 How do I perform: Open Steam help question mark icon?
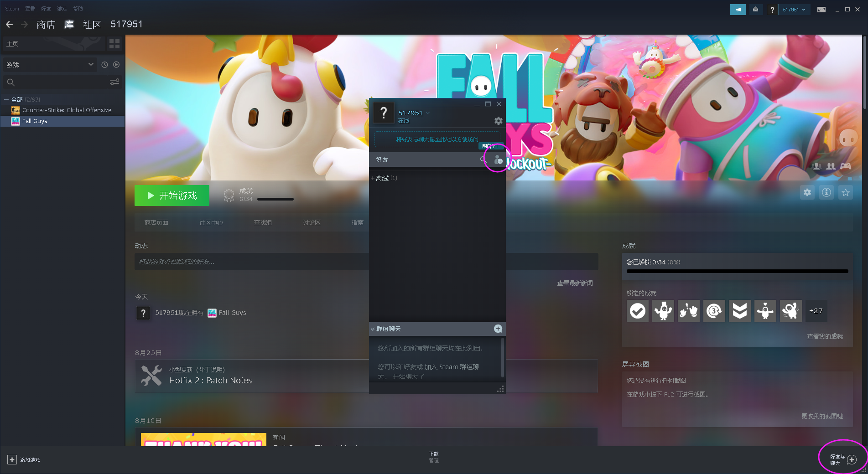[772, 10]
